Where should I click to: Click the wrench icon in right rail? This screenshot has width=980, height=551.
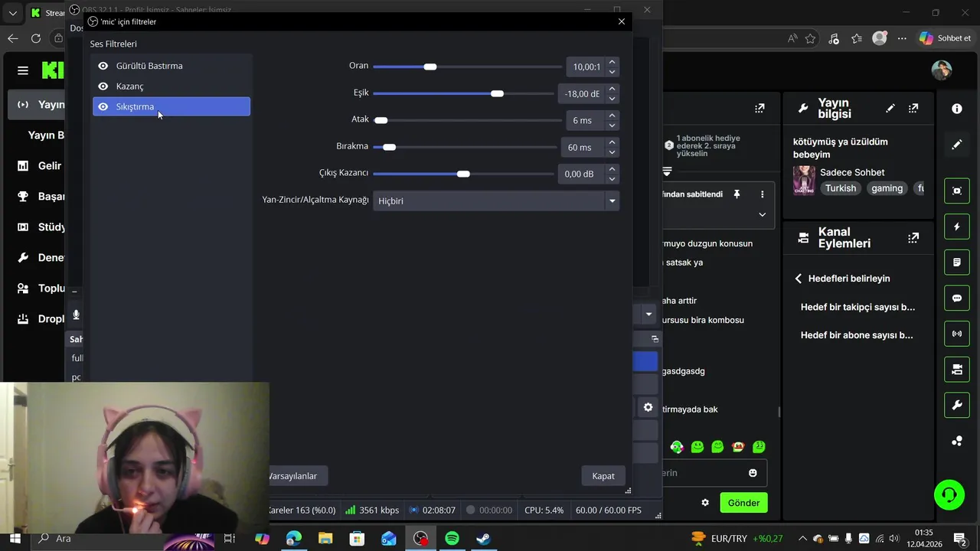(957, 406)
